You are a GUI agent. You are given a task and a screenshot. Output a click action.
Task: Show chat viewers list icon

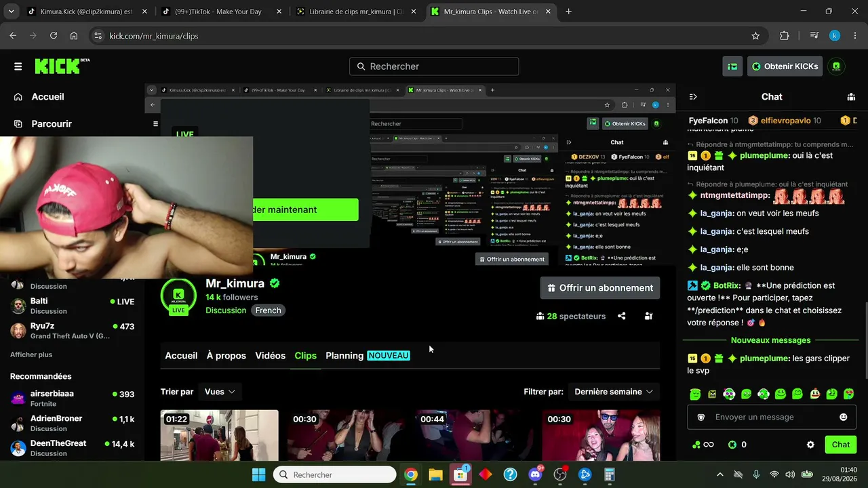point(851,97)
